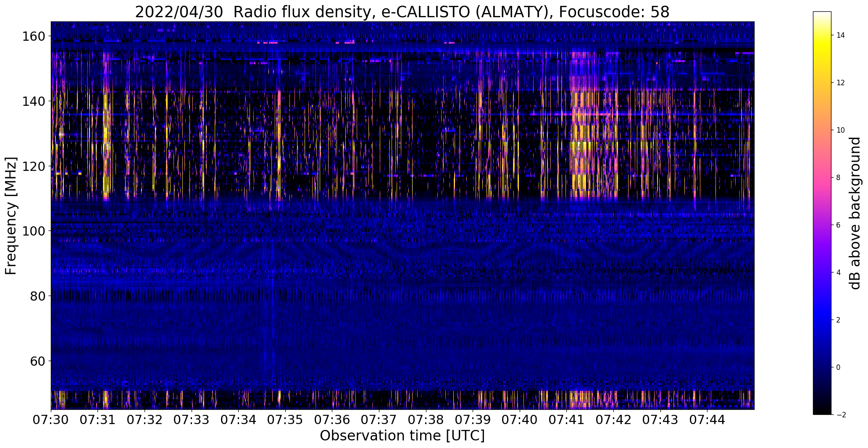Click the 07:41 time tick label
This screenshot has height=448, width=868.
pos(567,419)
